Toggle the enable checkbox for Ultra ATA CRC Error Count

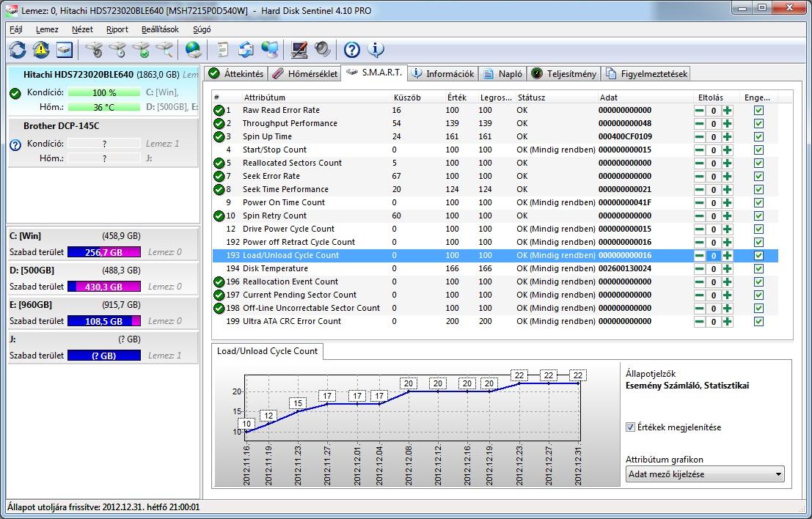point(758,321)
